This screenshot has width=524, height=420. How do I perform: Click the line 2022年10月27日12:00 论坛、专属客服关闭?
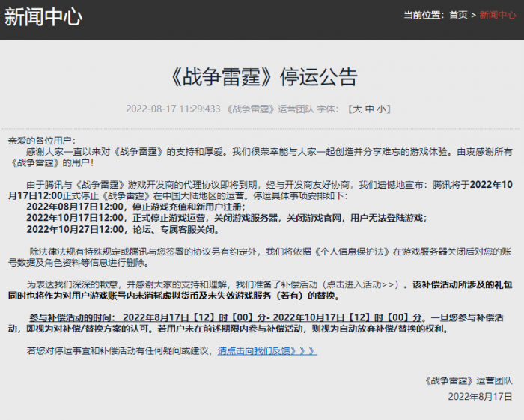point(123,230)
